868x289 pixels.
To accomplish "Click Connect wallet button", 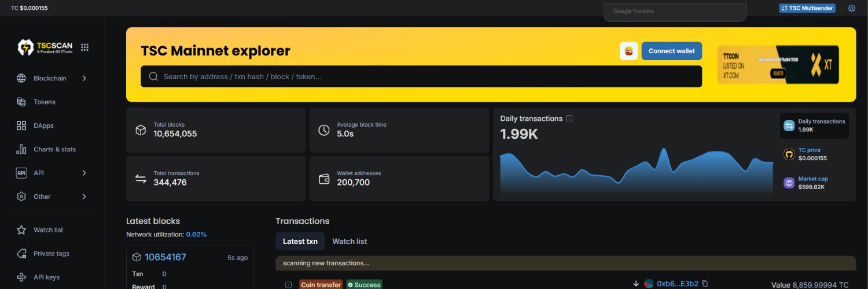I will 671,51.
